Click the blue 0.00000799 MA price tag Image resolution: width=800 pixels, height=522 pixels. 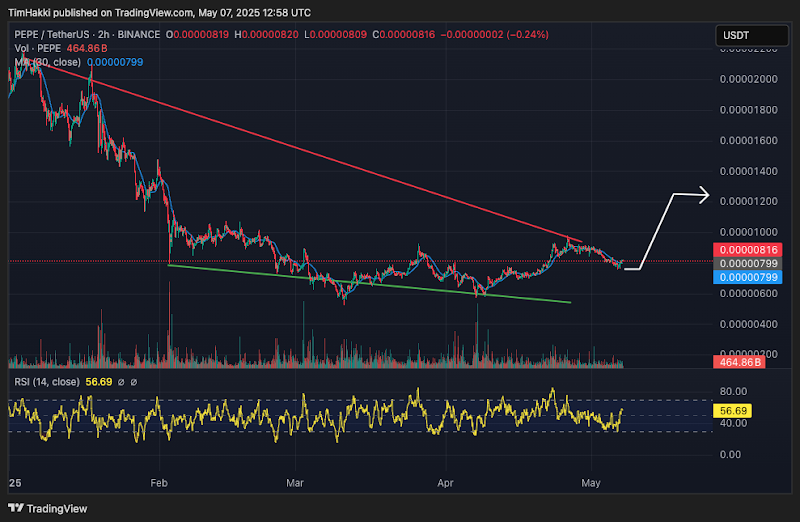tap(747, 278)
